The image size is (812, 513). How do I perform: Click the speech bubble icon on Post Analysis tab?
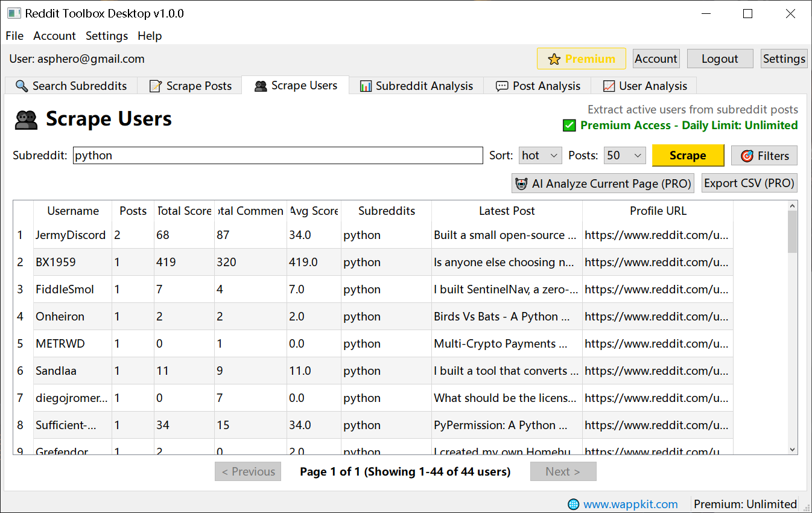coord(502,86)
